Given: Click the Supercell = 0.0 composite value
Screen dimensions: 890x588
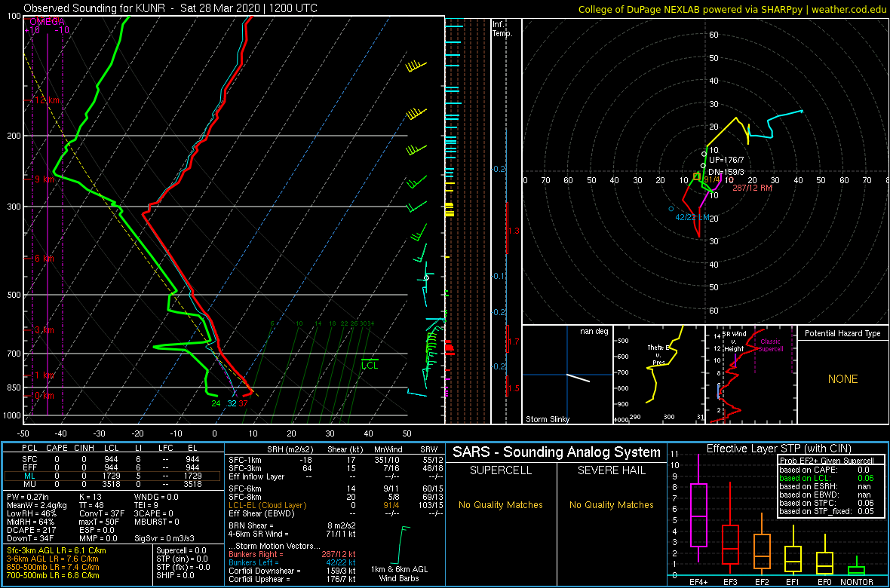Looking at the screenshot, I should (x=183, y=550).
